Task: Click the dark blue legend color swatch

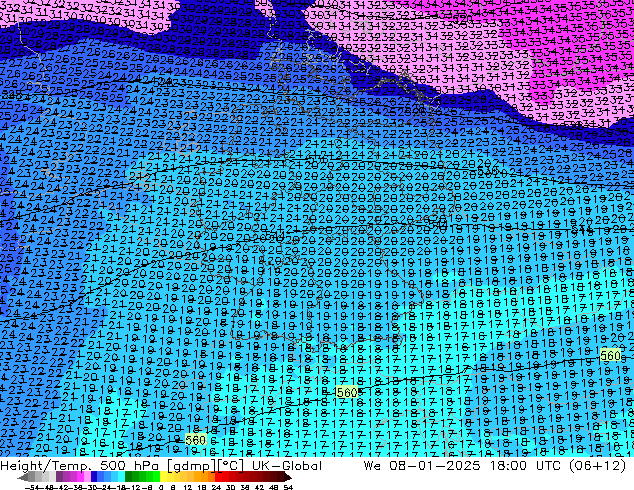Action: point(94,477)
